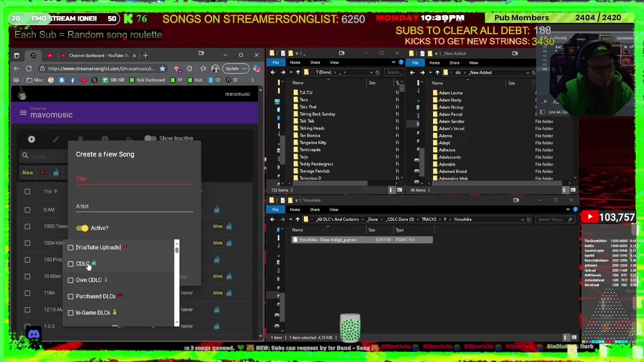Click the search magnifier icon in songlist

point(25,156)
